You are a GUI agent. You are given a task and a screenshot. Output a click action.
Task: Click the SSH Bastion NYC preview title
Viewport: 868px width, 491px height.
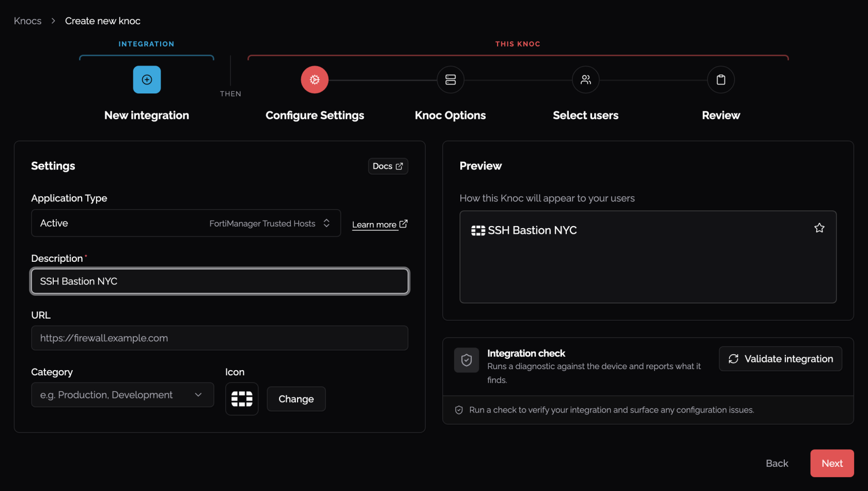(532, 230)
